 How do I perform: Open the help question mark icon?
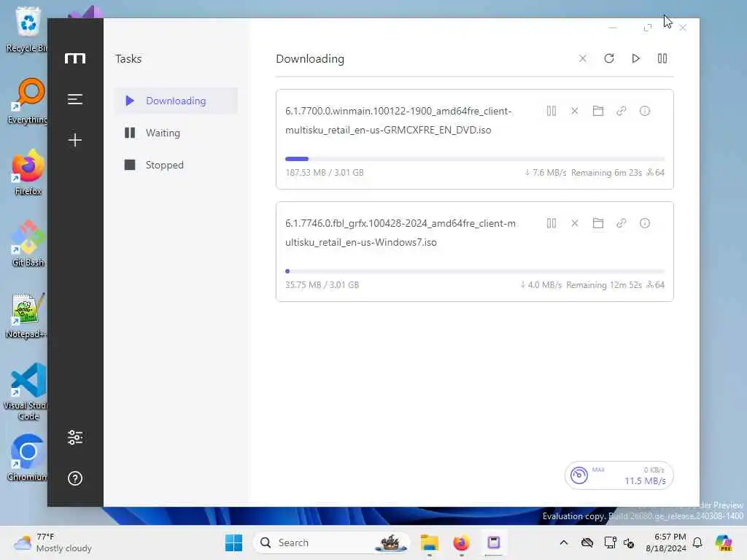[x=75, y=478]
